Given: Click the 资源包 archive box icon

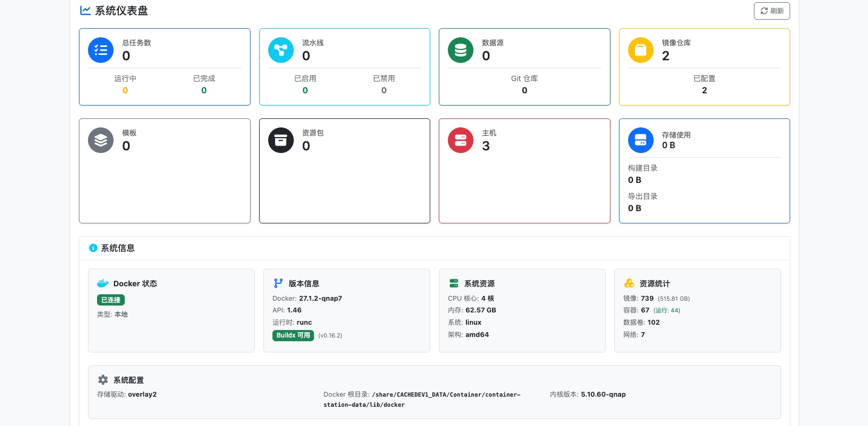Looking at the screenshot, I should tap(281, 140).
